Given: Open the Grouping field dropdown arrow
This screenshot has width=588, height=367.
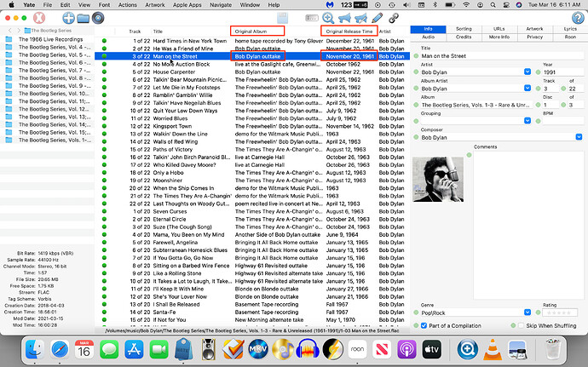Looking at the screenshot, I should [x=527, y=120].
